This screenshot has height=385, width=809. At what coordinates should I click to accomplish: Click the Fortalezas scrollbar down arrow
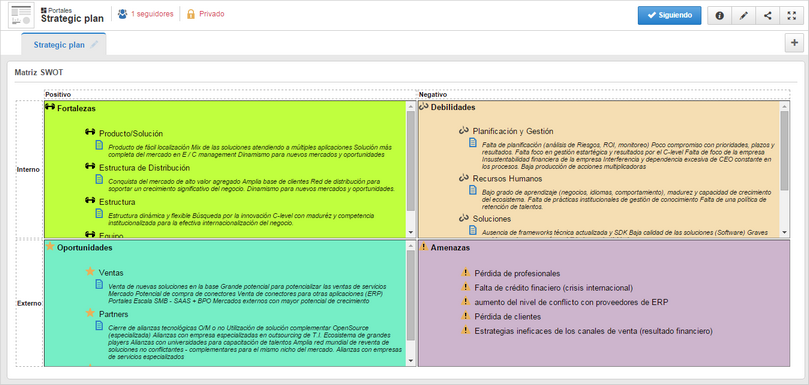point(411,233)
